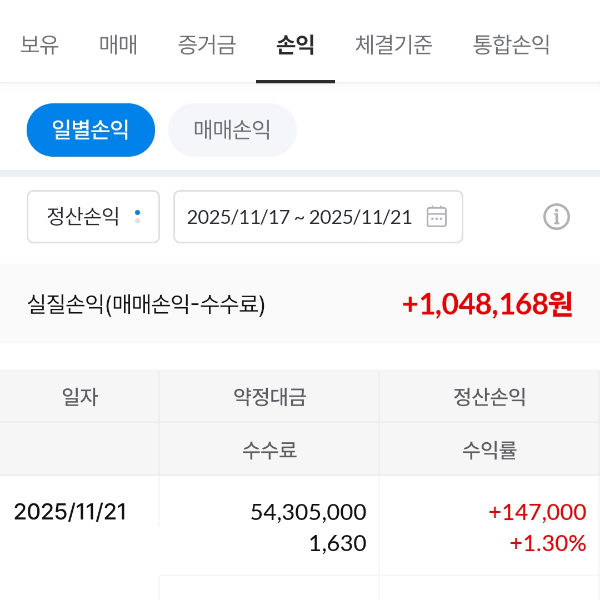Select the 2025/11/21 date row
This screenshot has height=600, width=600.
[x=70, y=512]
